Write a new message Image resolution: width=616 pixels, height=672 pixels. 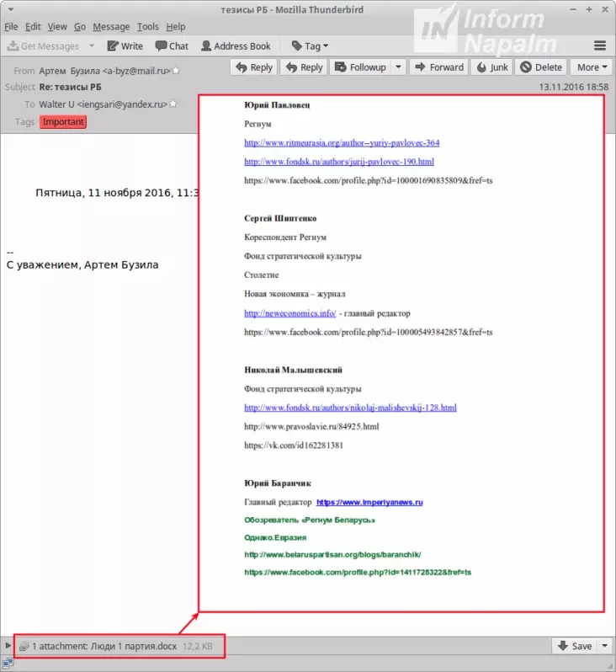pyautogui.click(x=125, y=45)
